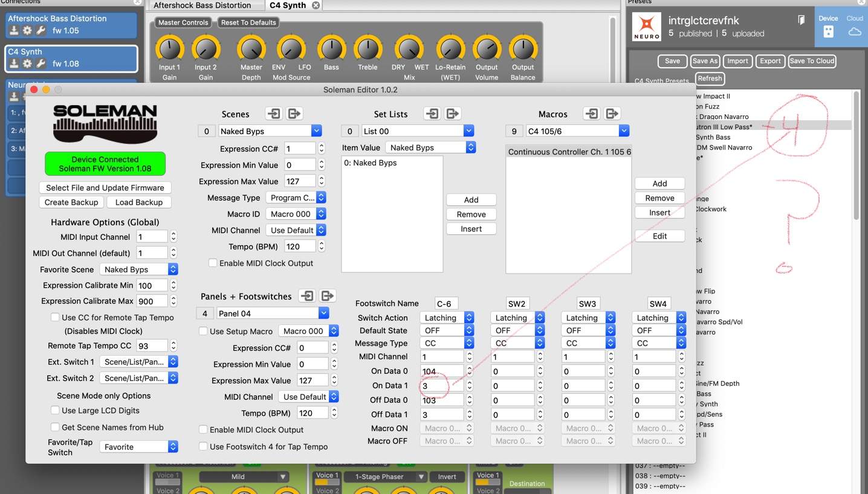Viewport: 868px width, 494px height.
Task: Click the Set Lists export arrow icon
Action: (452, 114)
